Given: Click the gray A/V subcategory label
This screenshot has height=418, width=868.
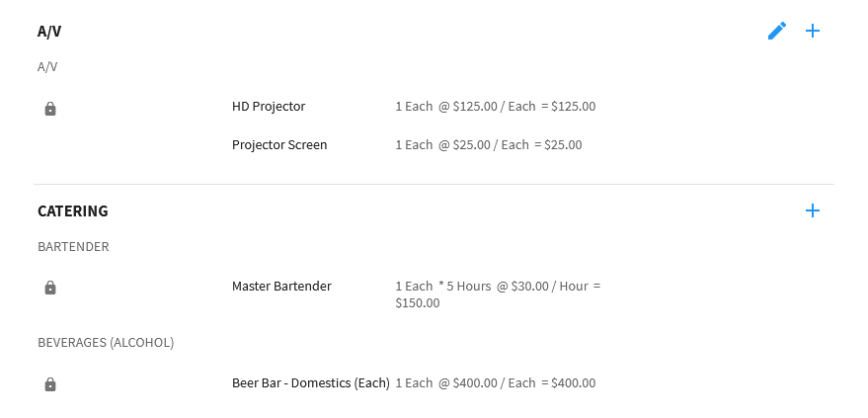Looking at the screenshot, I should [47, 67].
